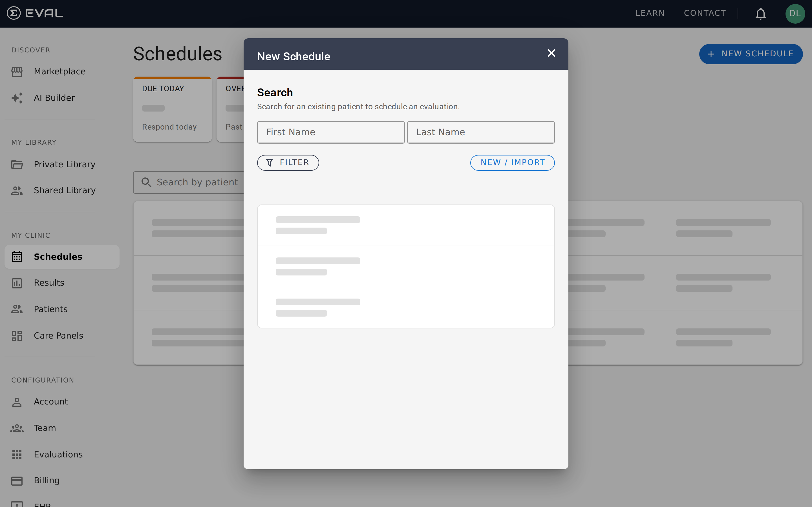Close the New Schedule dialog

click(x=551, y=53)
